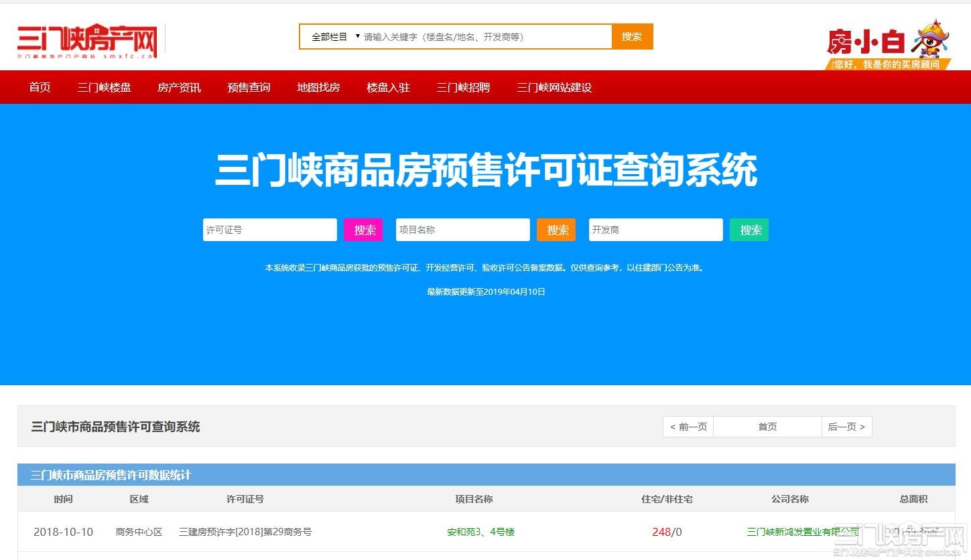Click the 三建房预许字[2018]第29商务号 permit cell

click(245, 532)
